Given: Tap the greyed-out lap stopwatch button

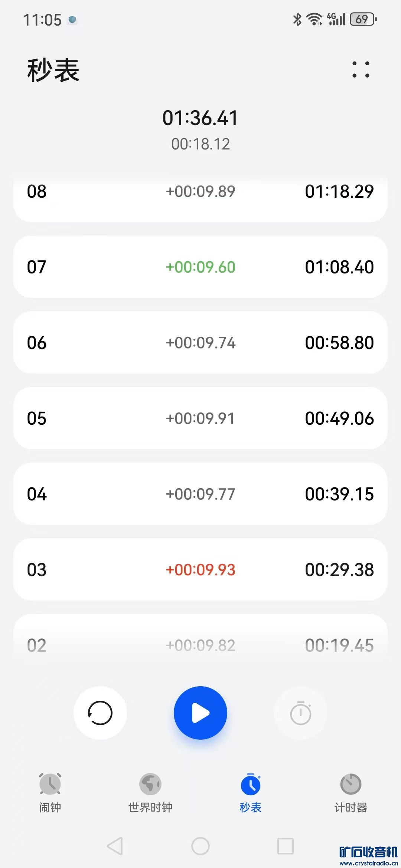Looking at the screenshot, I should pyautogui.click(x=300, y=713).
